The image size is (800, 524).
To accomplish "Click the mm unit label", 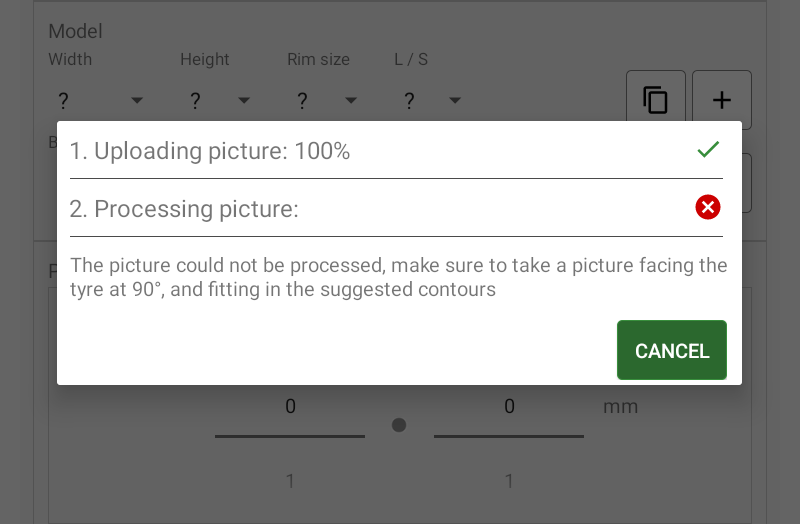I will [x=620, y=407].
